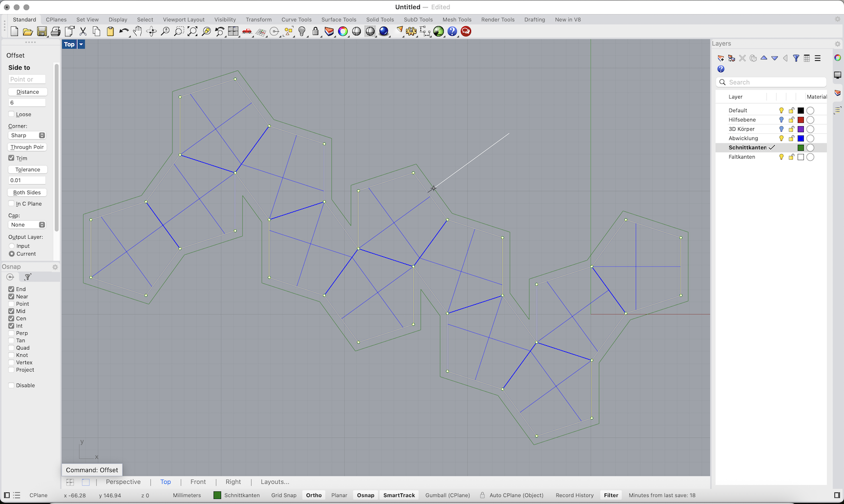Open the Corner Sharp dropdown

[27, 135]
